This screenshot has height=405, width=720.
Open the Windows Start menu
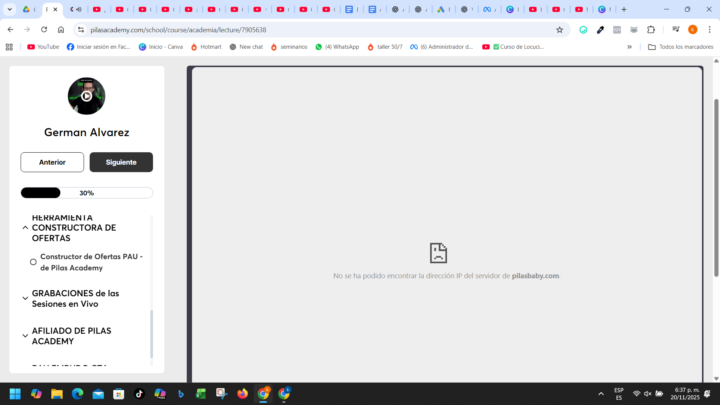[x=15, y=393]
